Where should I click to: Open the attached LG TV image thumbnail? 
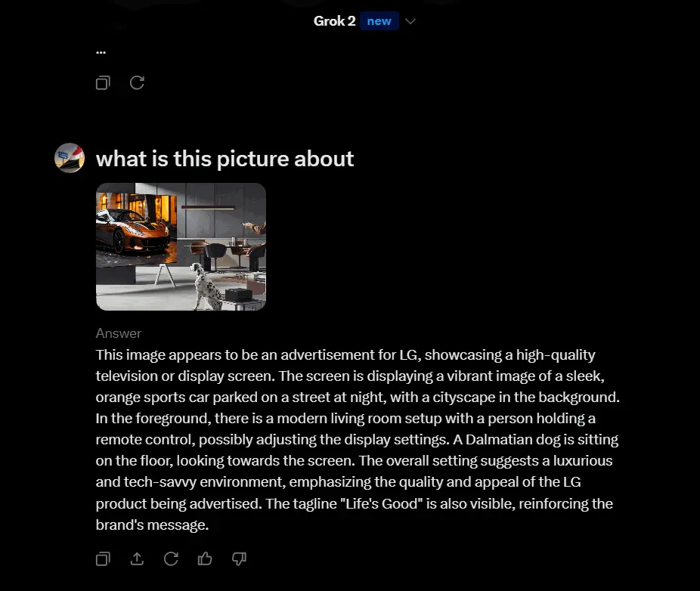[181, 246]
